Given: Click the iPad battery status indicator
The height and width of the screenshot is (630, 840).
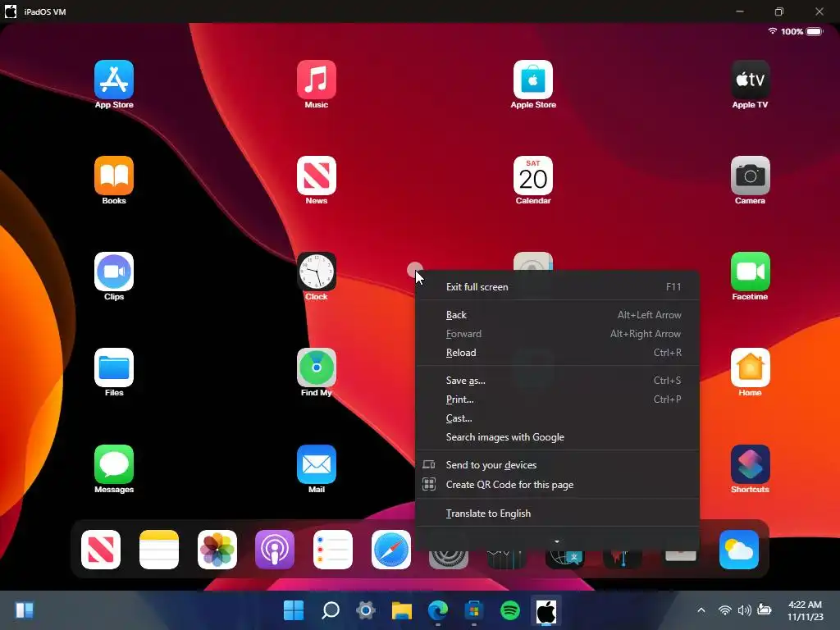Looking at the screenshot, I should tap(815, 32).
